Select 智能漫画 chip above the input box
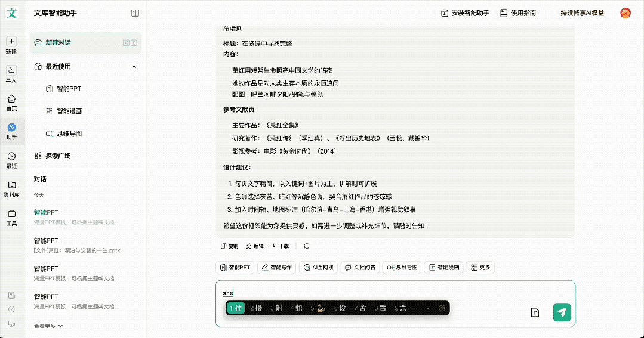Image resolution: width=644 pixels, height=338 pixels. [444, 268]
